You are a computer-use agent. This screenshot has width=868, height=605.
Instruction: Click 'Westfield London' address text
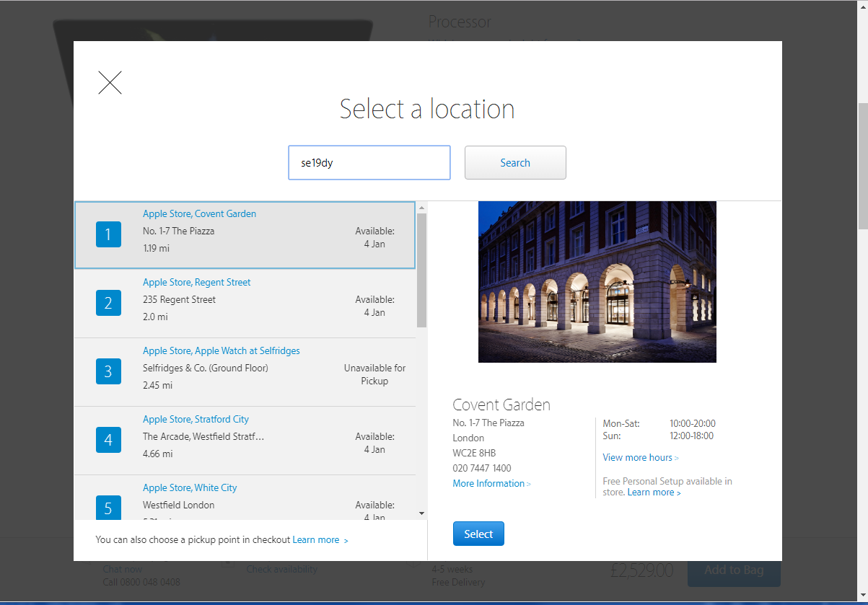178,505
